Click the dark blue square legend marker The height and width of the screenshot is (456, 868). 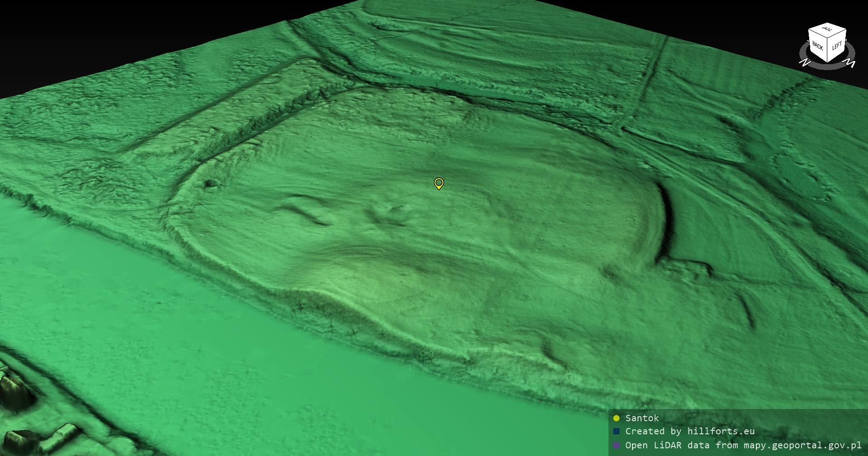pos(616,432)
